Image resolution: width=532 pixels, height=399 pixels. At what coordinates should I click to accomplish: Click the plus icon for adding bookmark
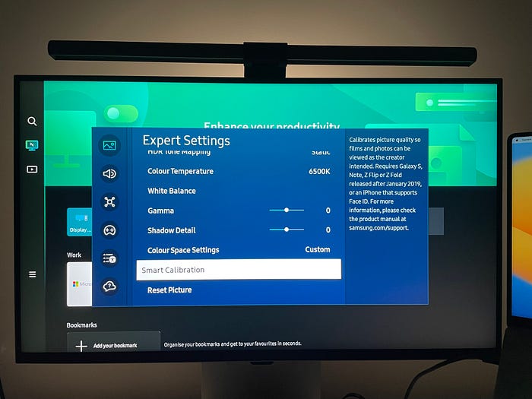(x=81, y=346)
